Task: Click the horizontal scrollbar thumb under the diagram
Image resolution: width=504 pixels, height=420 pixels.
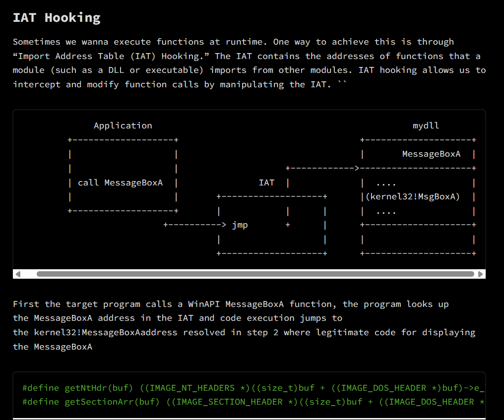Action: [x=255, y=274]
